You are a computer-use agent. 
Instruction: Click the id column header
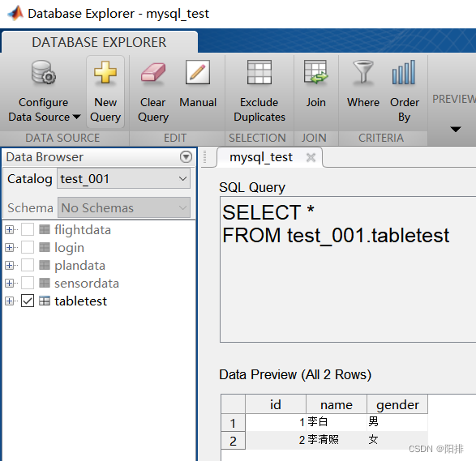click(x=276, y=404)
